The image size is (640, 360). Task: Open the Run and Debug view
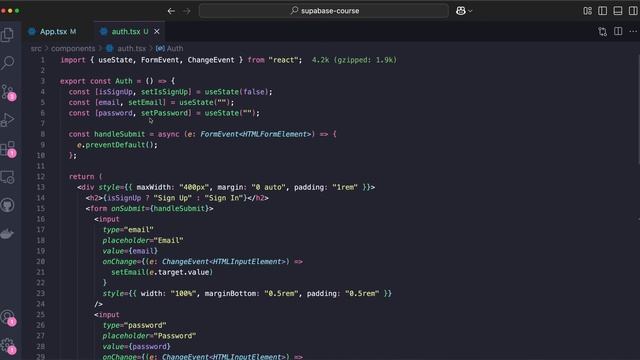tap(7, 120)
